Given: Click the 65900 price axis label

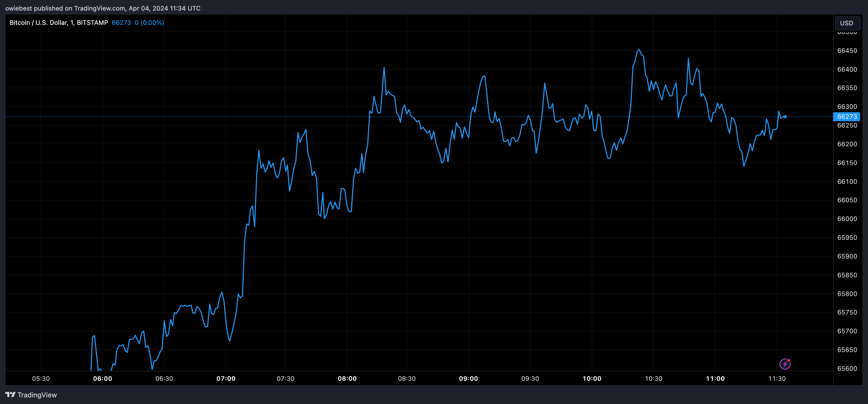Looking at the screenshot, I should point(847,256).
